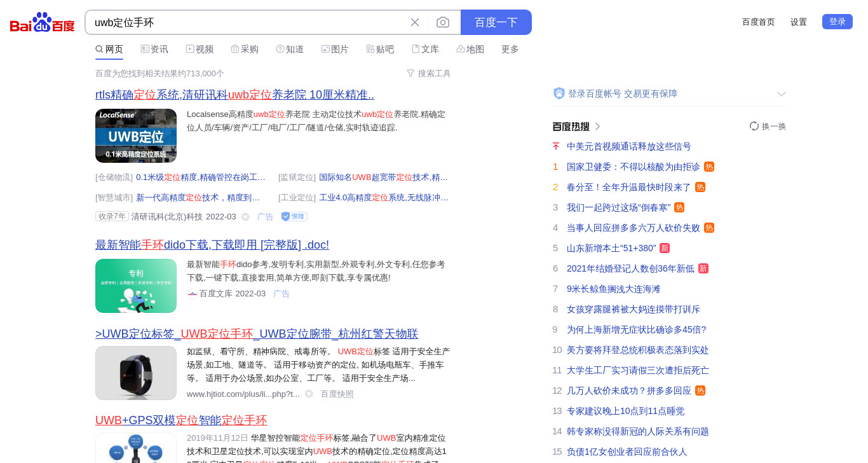Open sublink '0.1米级定位精度,精确管控在岗工…'
The image size is (868, 463).
click(x=201, y=177)
